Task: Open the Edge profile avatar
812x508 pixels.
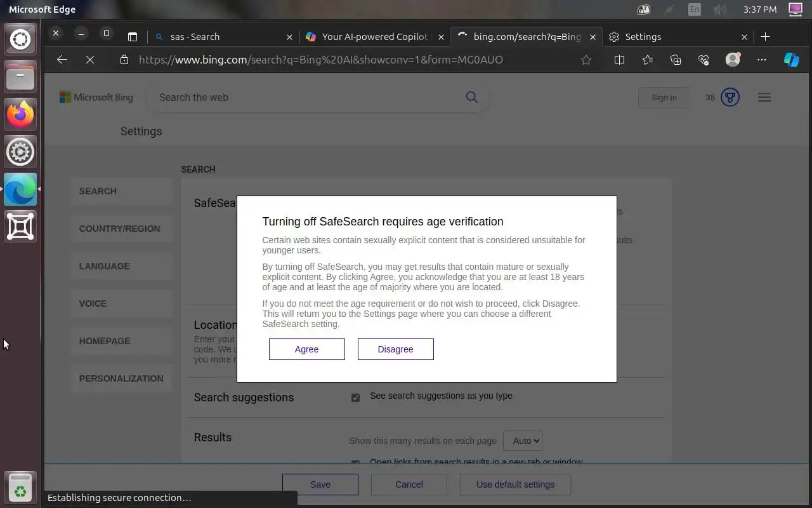Action: point(733,60)
